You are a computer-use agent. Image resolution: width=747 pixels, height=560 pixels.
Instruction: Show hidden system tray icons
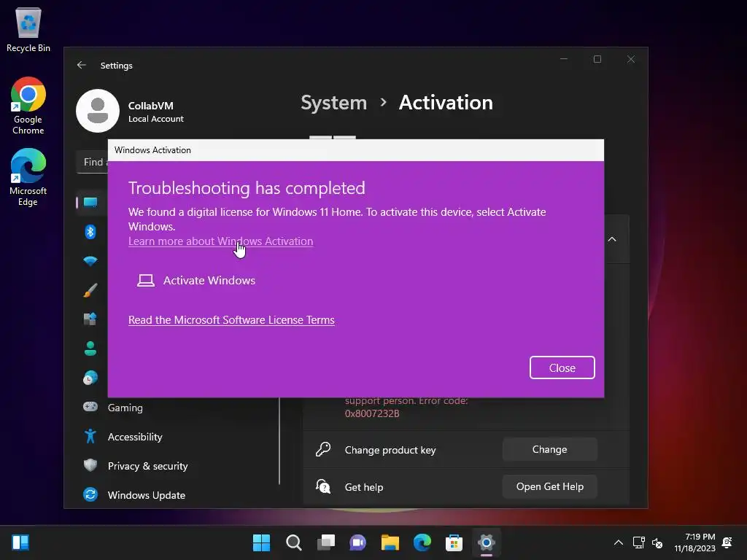click(x=619, y=542)
